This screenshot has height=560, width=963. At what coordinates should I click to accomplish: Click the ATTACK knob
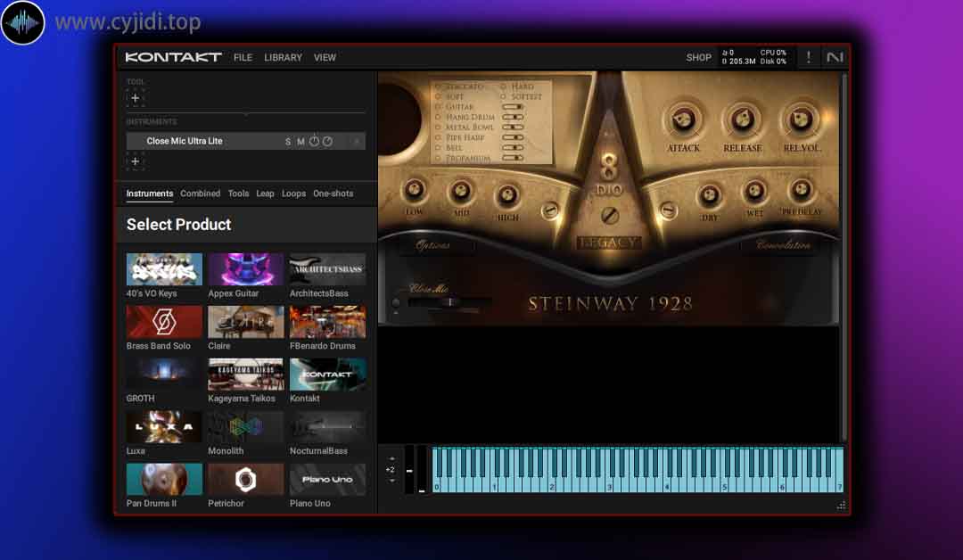(x=683, y=119)
